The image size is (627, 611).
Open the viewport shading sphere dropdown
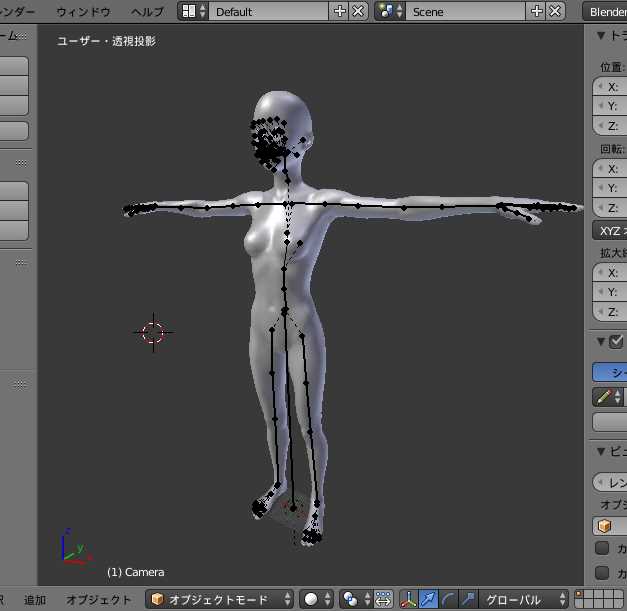(x=317, y=599)
